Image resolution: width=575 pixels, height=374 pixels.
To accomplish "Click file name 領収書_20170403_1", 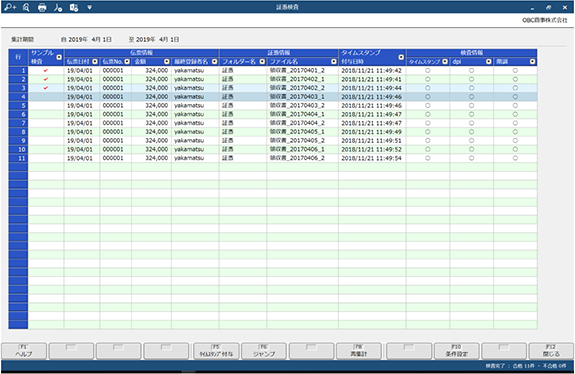I will coord(297,97).
